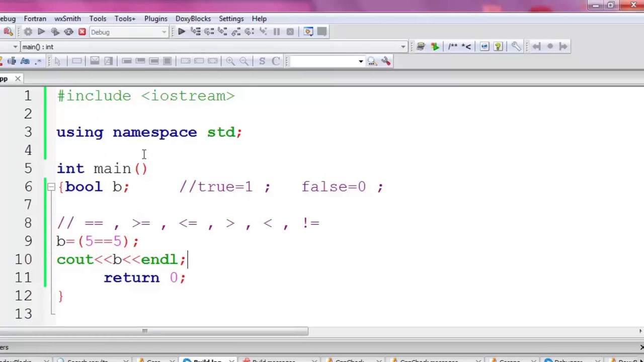This screenshot has width=644, height=362.
Task: Click the Build gear icon
Action: [28, 32]
